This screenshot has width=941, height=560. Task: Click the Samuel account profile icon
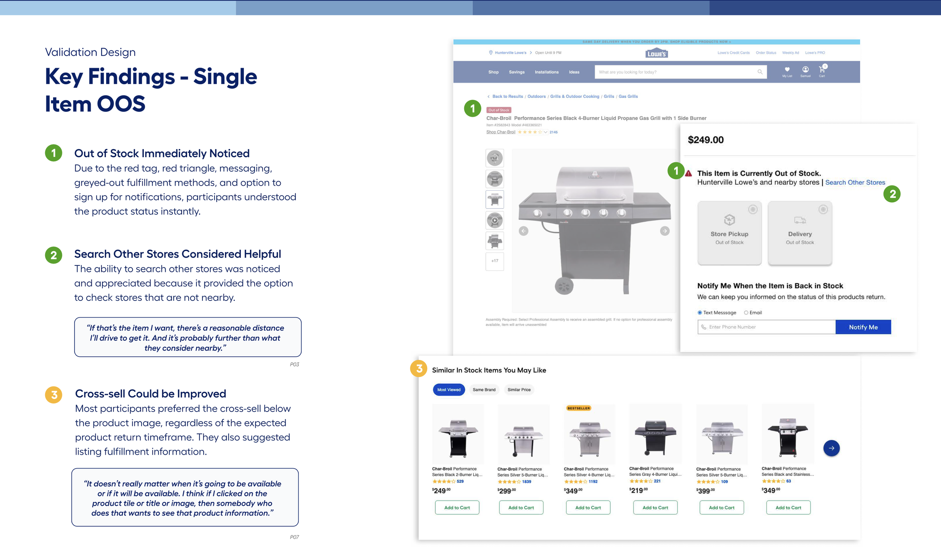click(805, 70)
